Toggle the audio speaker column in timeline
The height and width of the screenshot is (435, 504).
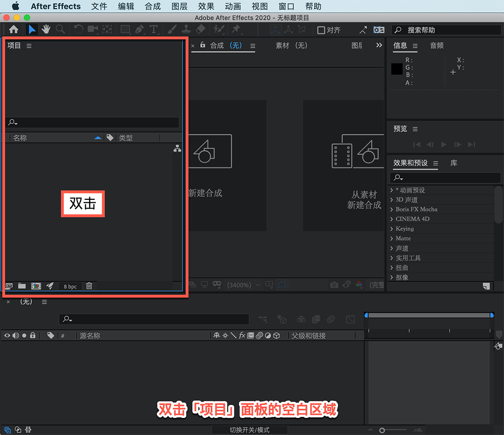coord(16,336)
